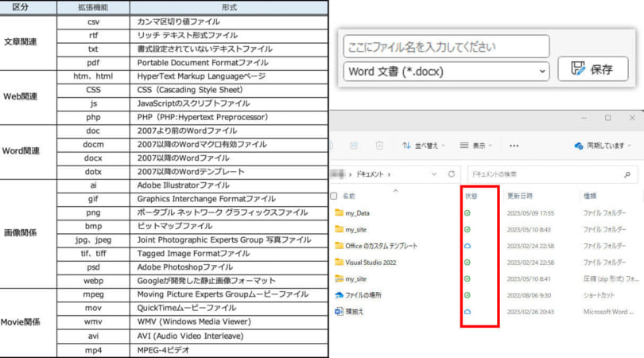
Task: Click the Microsoft Word type text
Action: [608, 312]
